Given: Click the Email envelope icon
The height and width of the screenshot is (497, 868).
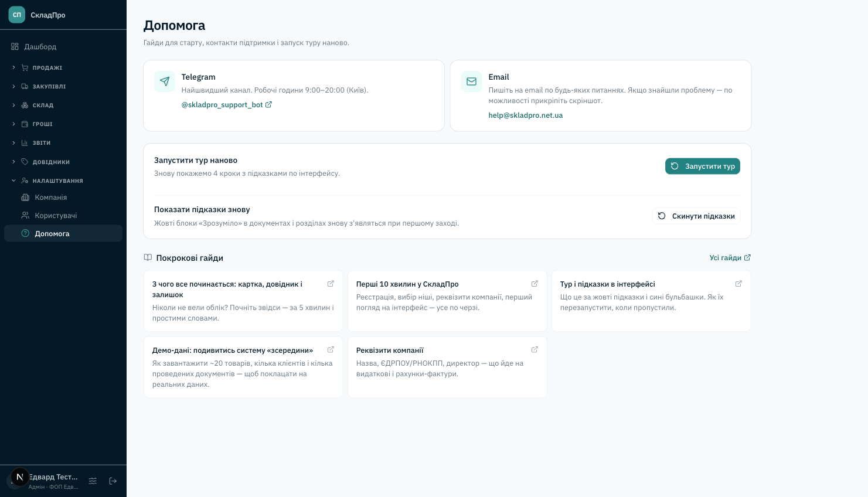Looking at the screenshot, I should (x=471, y=81).
